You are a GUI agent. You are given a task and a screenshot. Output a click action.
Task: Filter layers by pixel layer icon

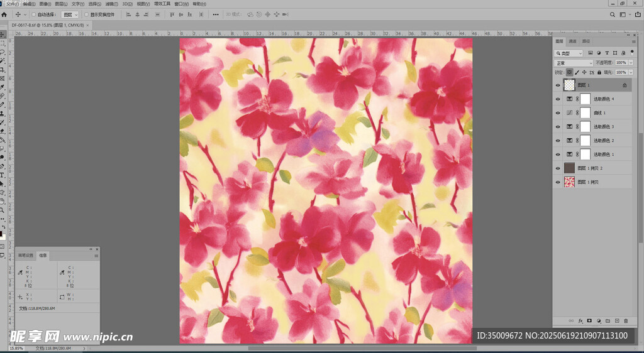tap(590, 53)
